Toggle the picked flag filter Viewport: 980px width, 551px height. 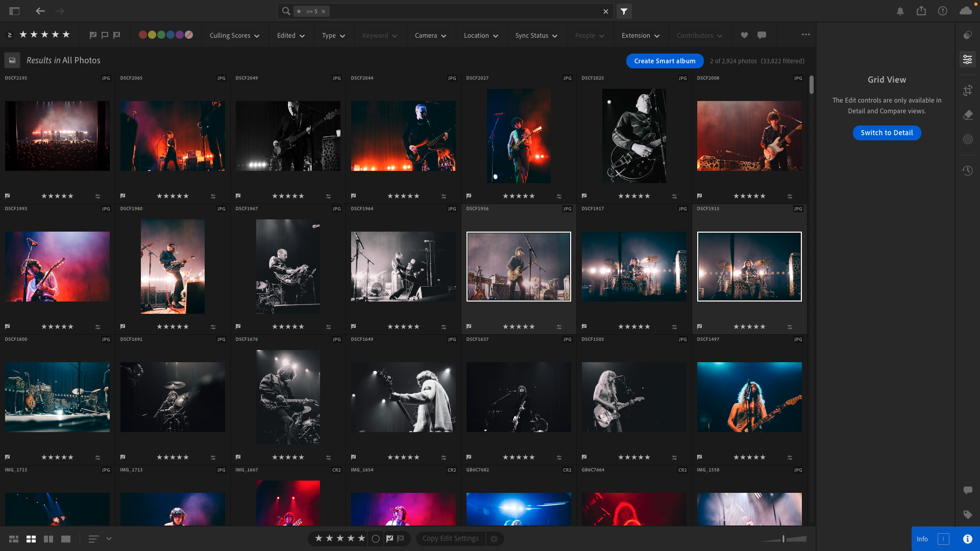point(93,35)
